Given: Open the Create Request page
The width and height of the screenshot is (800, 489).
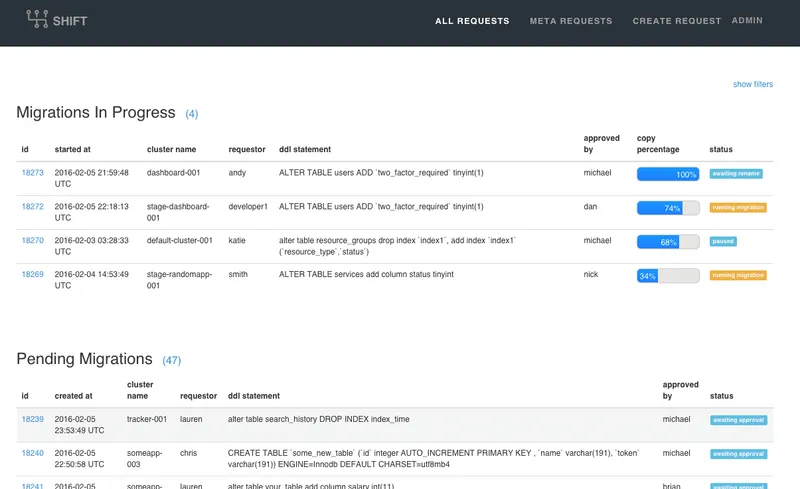Looking at the screenshot, I should [x=677, y=21].
